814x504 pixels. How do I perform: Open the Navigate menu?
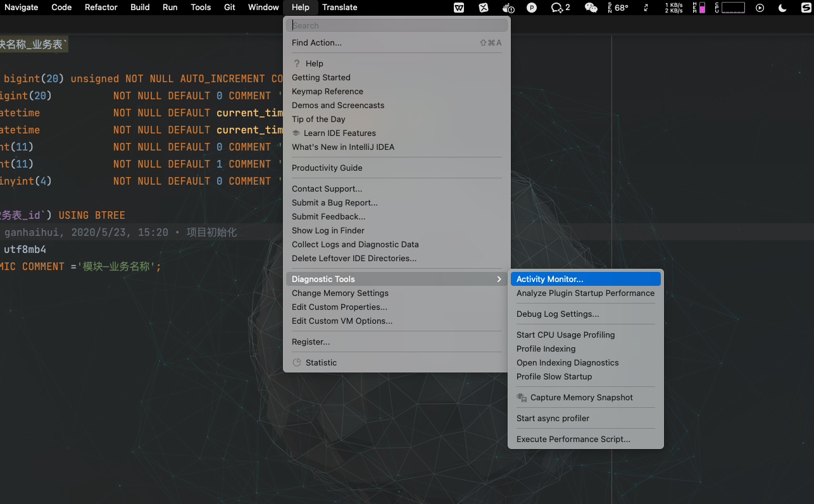(22, 7)
